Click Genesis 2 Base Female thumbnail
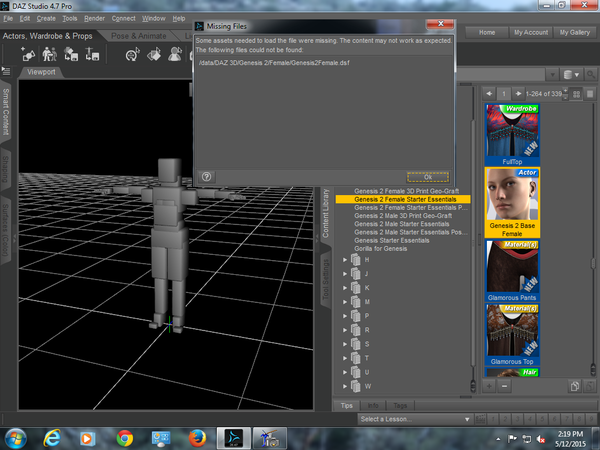600x450 pixels. (x=512, y=202)
